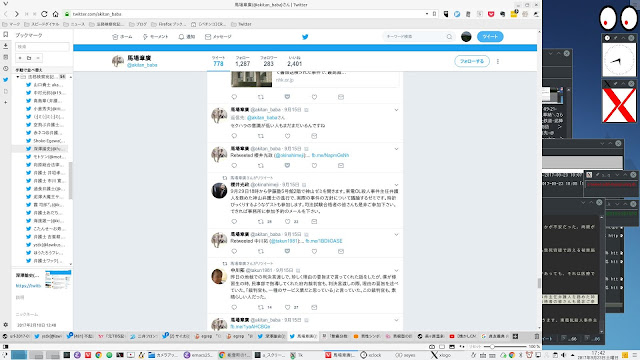Click the capture page camera icon in status bar

(x=432, y=347)
